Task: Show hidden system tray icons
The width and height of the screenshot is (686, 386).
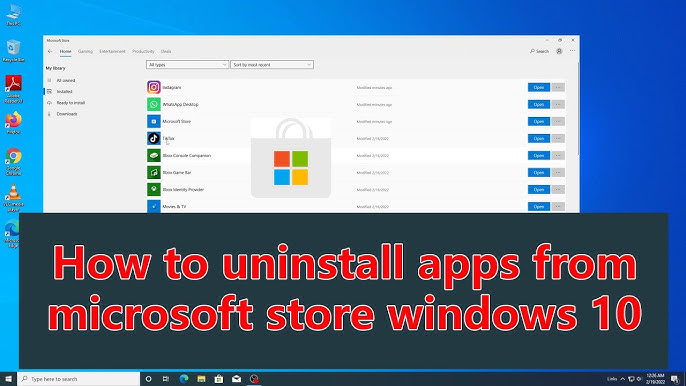Action: tap(623, 379)
